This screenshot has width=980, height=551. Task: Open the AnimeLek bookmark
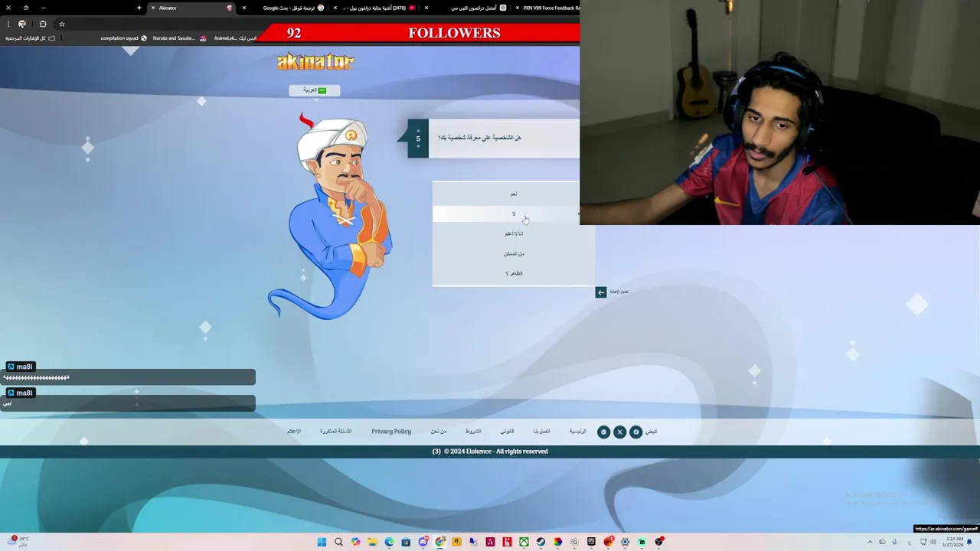pyautogui.click(x=235, y=38)
